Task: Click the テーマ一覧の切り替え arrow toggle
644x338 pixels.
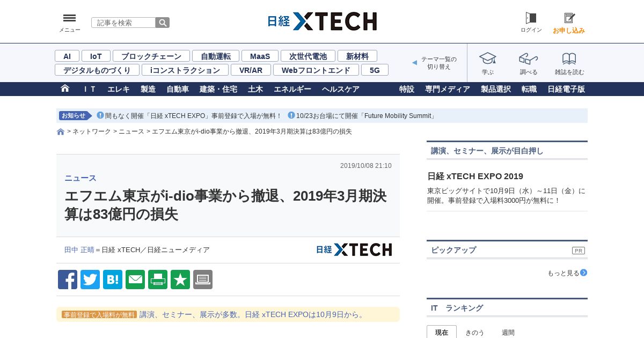Action: [x=414, y=63]
